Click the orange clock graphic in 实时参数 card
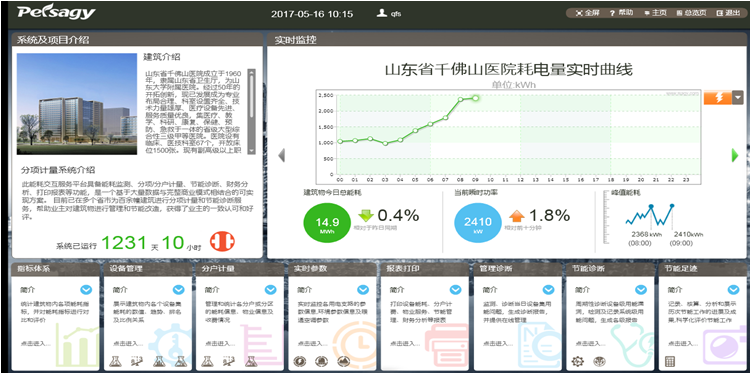Viewport: 751px width, 374px height. click(355, 346)
